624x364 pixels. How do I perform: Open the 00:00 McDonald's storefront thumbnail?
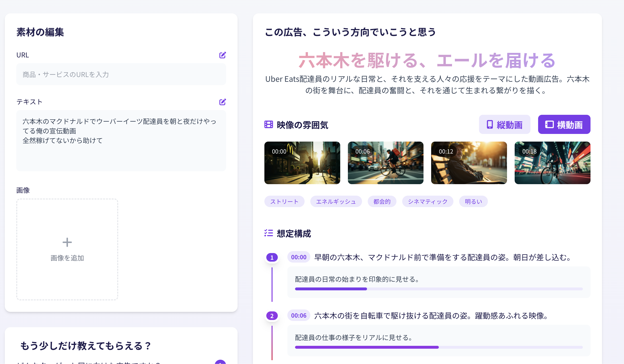click(x=302, y=163)
